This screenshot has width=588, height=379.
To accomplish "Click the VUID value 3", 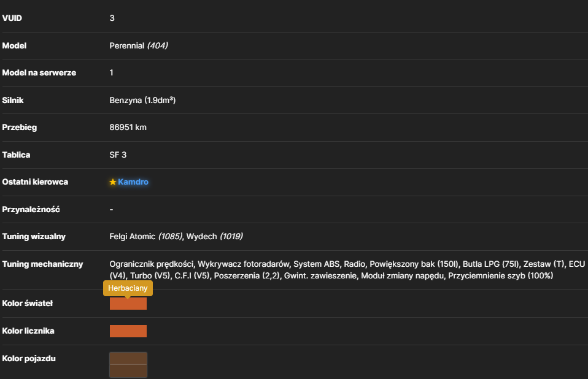I will [112, 18].
